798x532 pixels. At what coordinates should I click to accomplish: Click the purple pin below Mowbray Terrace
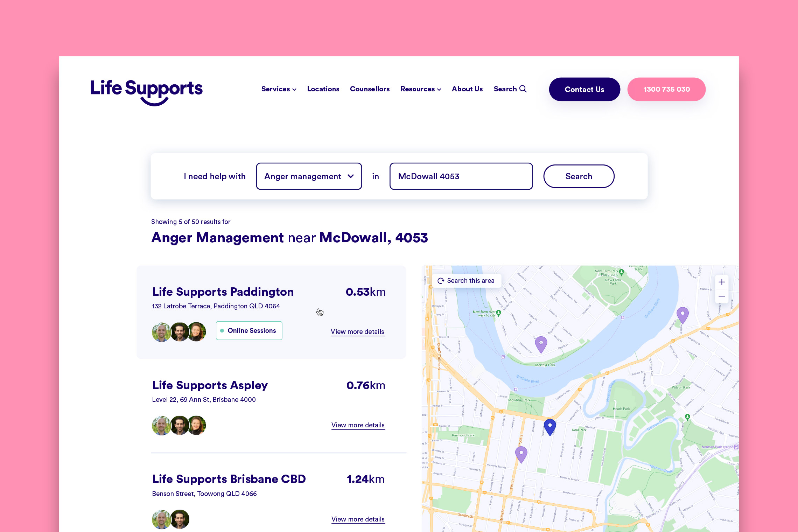[521, 451]
